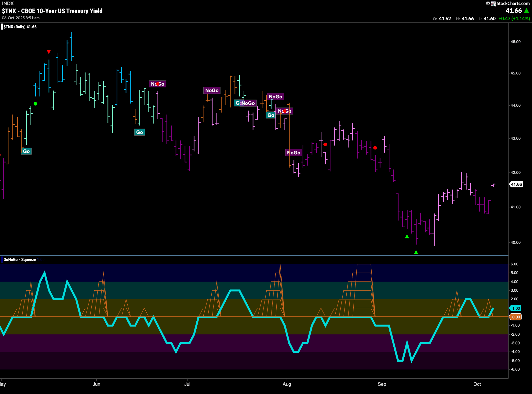Click the NoGo label in early July
Viewport: 532px width, 394px height.
(x=212, y=90)
